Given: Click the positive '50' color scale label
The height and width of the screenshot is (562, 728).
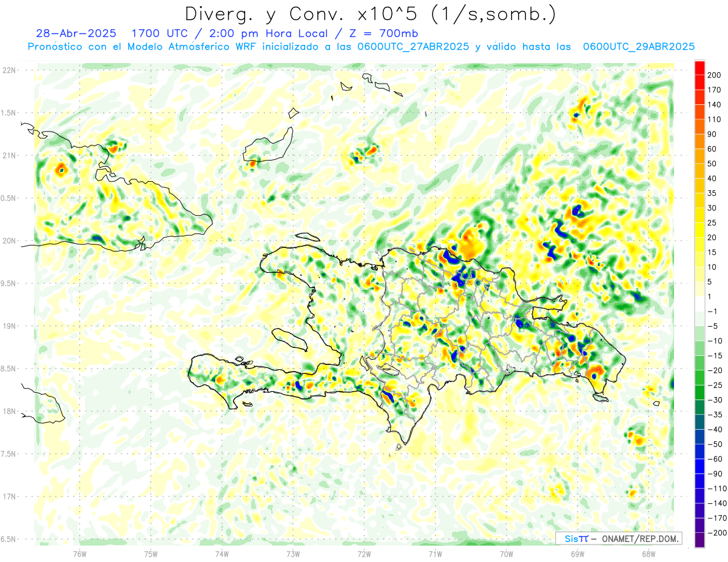Looking at the screenshot, I should click(713, 164).
